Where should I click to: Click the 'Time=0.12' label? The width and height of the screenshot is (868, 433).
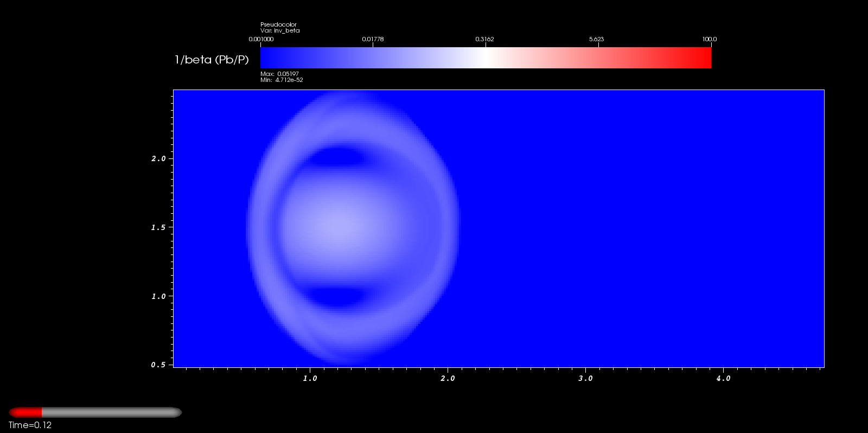[x=30, y=425]
